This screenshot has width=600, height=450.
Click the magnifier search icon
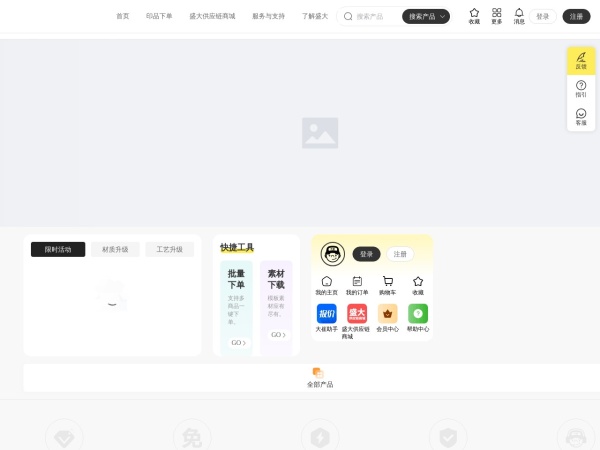(348, 16)
